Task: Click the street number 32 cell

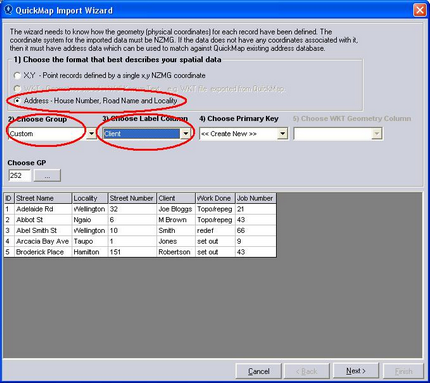Action: click(132, 209)
